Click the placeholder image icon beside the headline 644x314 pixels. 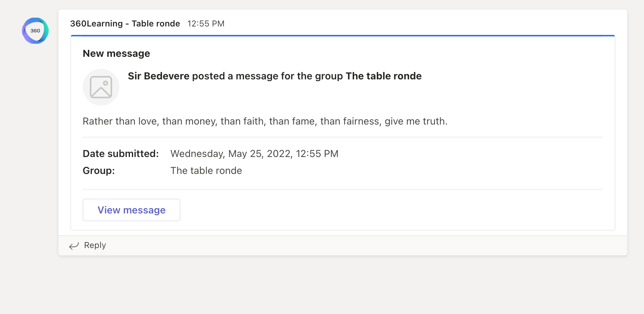tap(101, 87)
